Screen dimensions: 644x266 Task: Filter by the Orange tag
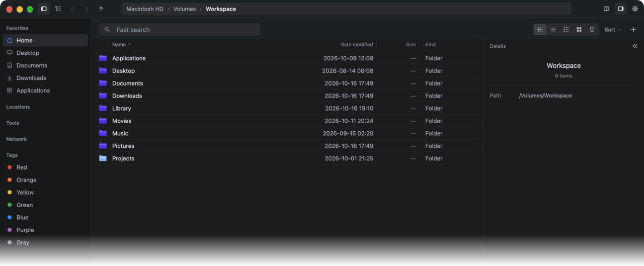[45, 180]
